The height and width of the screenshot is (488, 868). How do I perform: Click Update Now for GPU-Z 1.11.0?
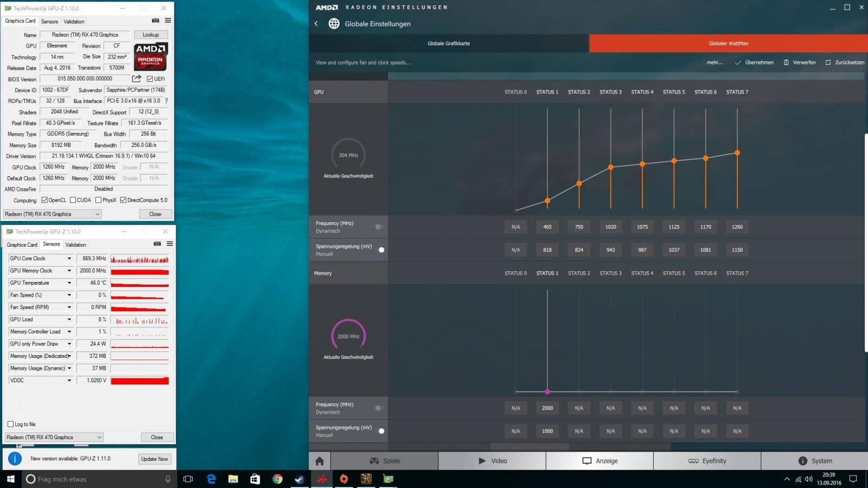pos(155,459)
